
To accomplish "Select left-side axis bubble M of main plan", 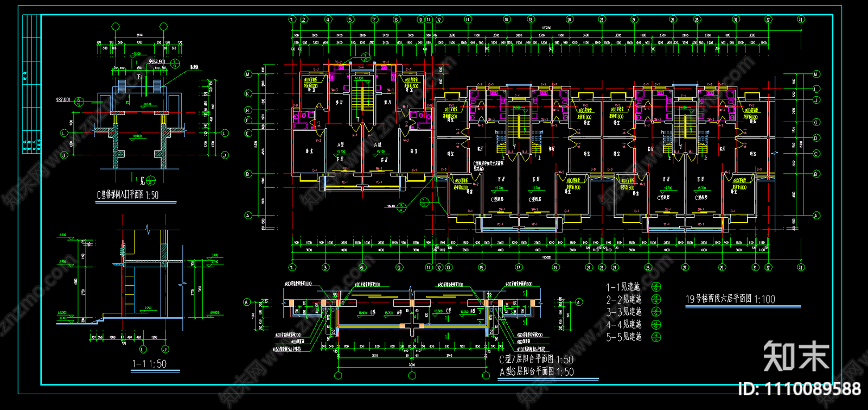I will click(248, 74).
